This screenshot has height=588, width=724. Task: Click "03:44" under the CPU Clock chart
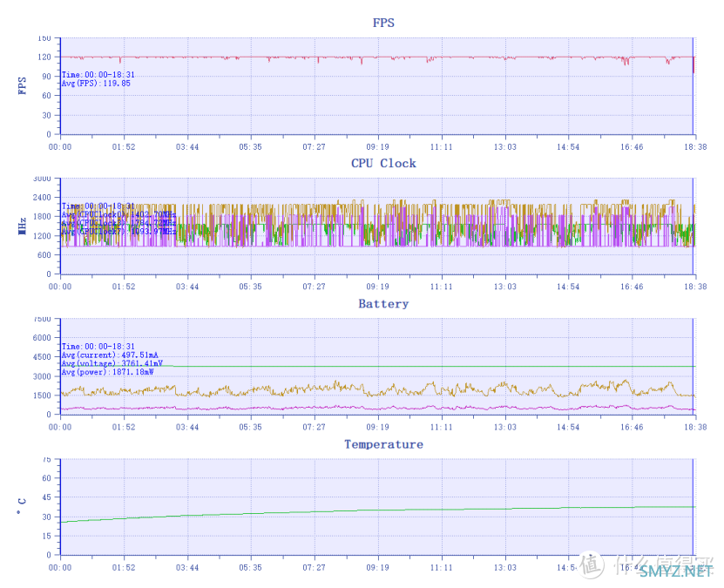(187, 287)
